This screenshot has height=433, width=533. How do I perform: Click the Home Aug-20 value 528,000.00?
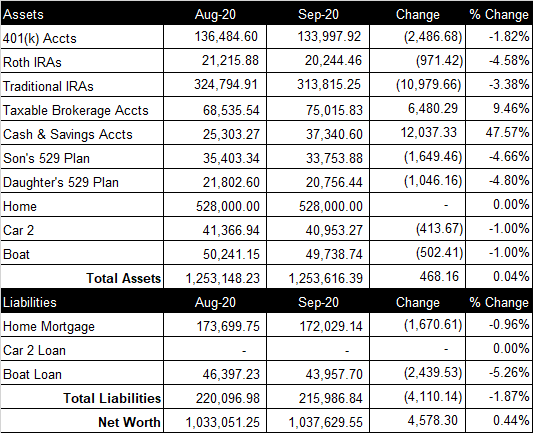228,206
